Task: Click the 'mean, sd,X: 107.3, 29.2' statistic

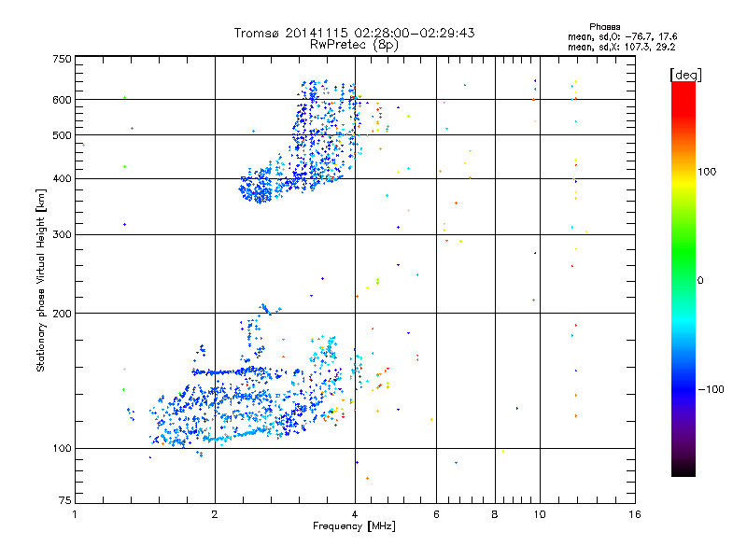Action: tap(621, 47)
